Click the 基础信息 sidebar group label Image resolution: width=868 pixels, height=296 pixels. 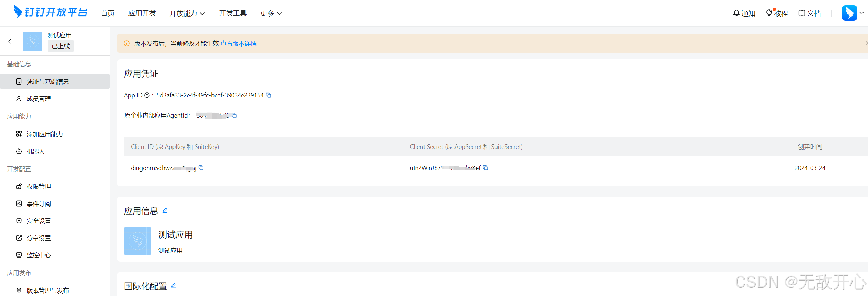pos(19,64)
